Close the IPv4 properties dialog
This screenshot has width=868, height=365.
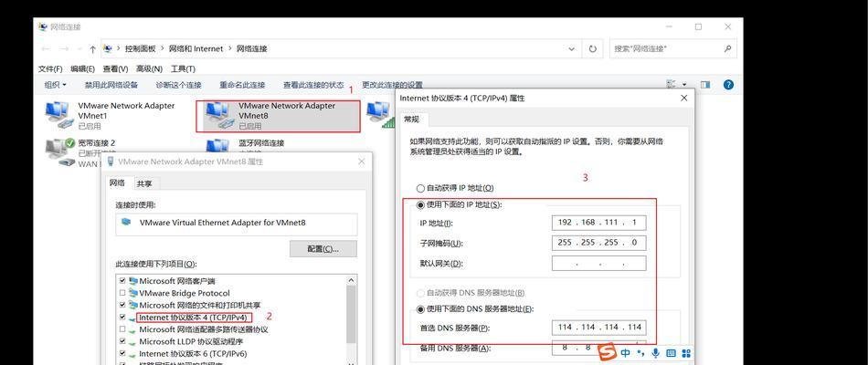tap(684, 98)
